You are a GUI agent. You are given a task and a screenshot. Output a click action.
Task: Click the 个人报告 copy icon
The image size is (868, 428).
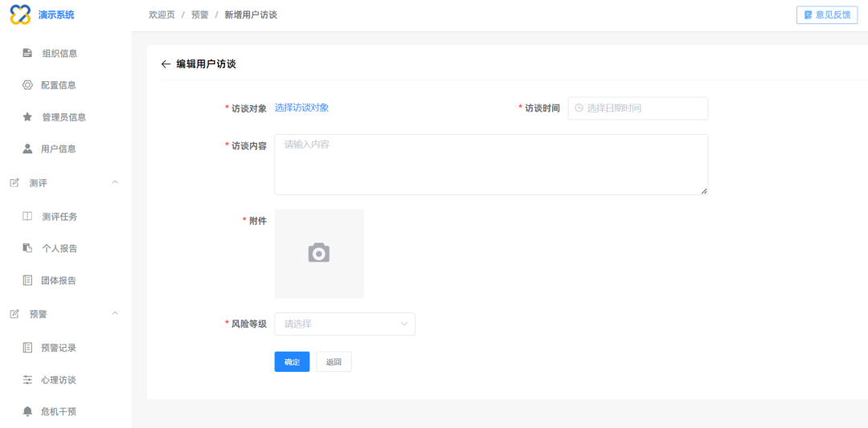point(27,248)
